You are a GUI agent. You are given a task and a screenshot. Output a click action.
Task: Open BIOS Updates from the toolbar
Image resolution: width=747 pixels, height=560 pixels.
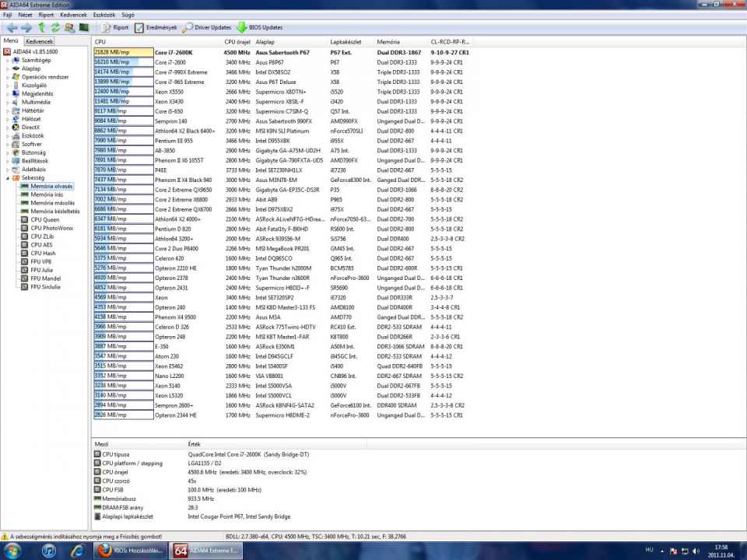[x=260, y=28]
